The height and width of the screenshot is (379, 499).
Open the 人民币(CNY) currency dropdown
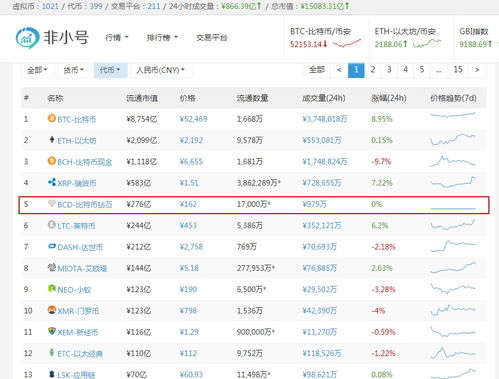161,70
